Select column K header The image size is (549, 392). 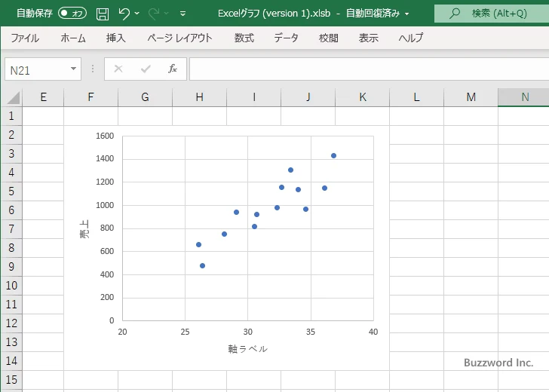coord(363,97)
